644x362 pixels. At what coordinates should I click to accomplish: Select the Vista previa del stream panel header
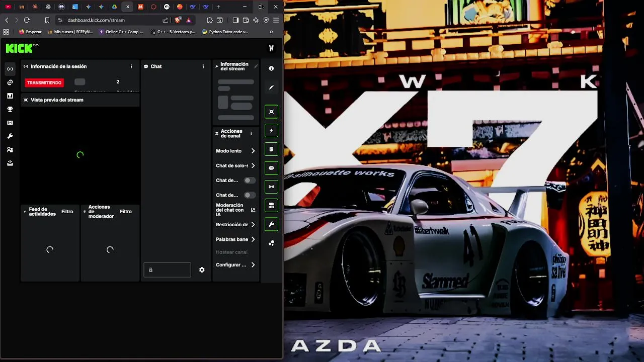click(x=80, y=100)
